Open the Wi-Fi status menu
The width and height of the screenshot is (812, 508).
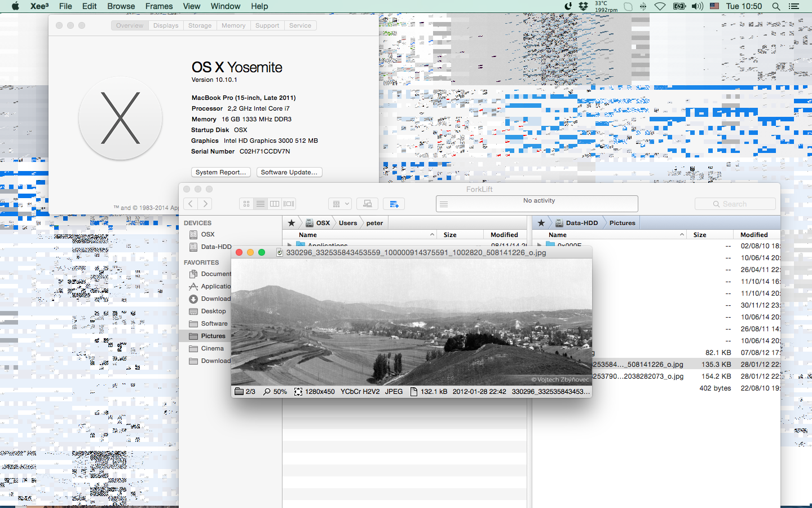click(x=660, y=6)
